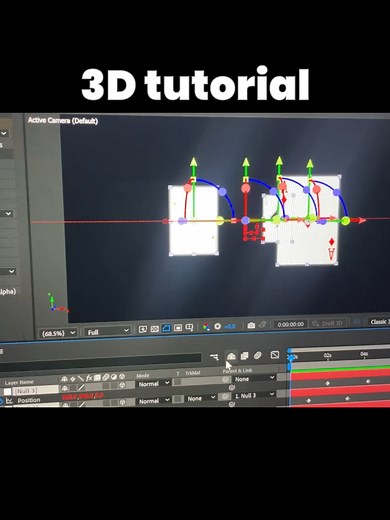Click the fx column header icon
390x520 pixels.
coord(89,378)
